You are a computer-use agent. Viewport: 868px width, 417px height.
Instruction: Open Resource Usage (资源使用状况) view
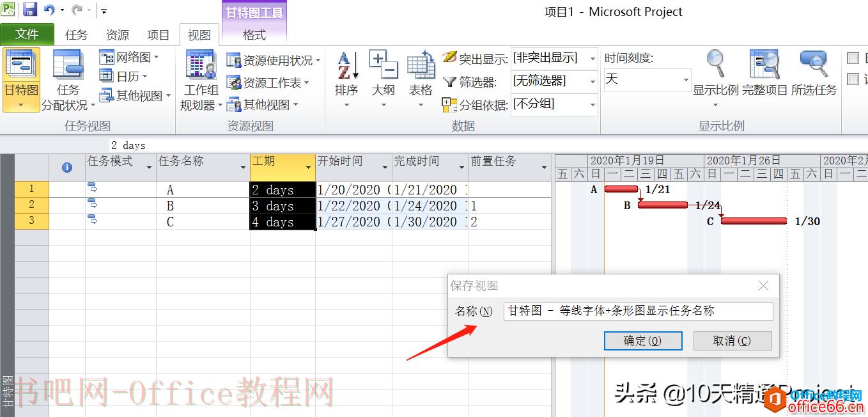[x=274, y=61]
